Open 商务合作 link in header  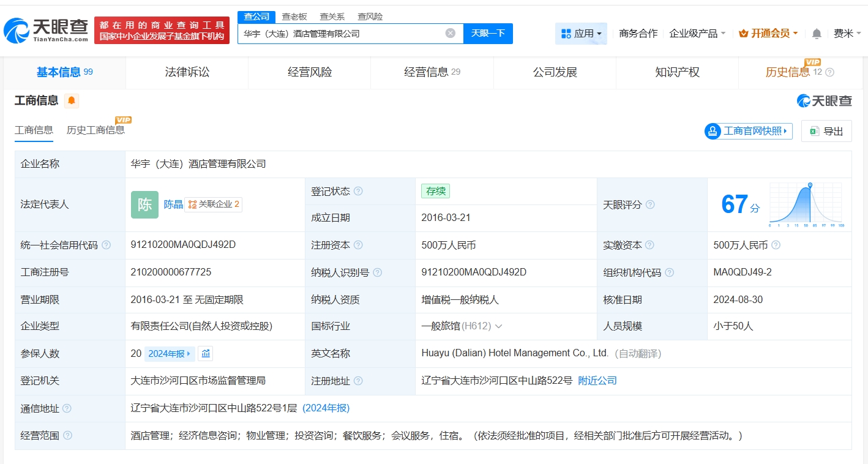[638, 34]
